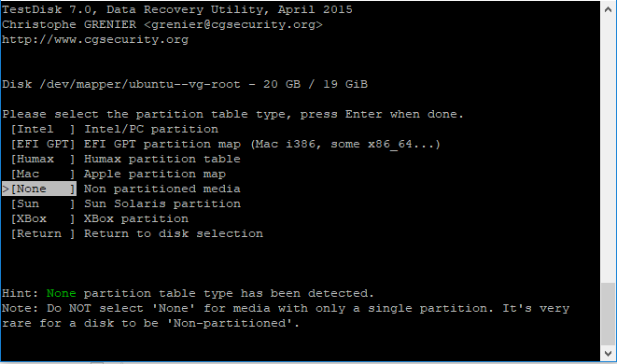Click the grenier@cgsecurity.org email address
This screenshot has width=617, height=364.
click(x=233, y=24)
